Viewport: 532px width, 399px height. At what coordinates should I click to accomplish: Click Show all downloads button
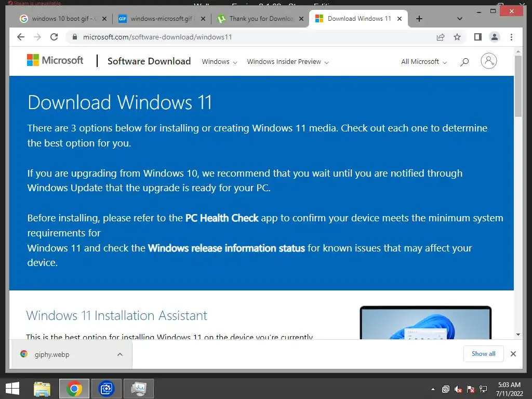(484, 354)
